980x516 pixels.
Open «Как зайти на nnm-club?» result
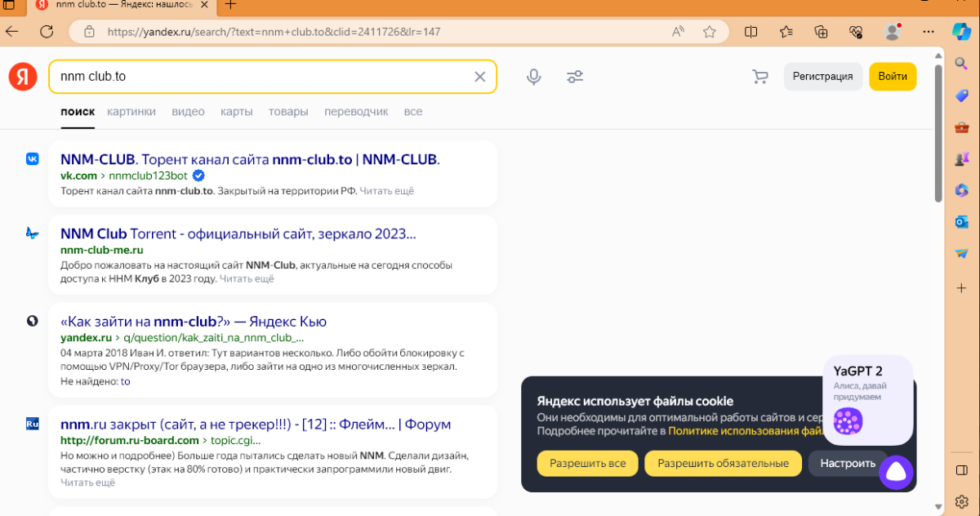click(x=194, y=321)
